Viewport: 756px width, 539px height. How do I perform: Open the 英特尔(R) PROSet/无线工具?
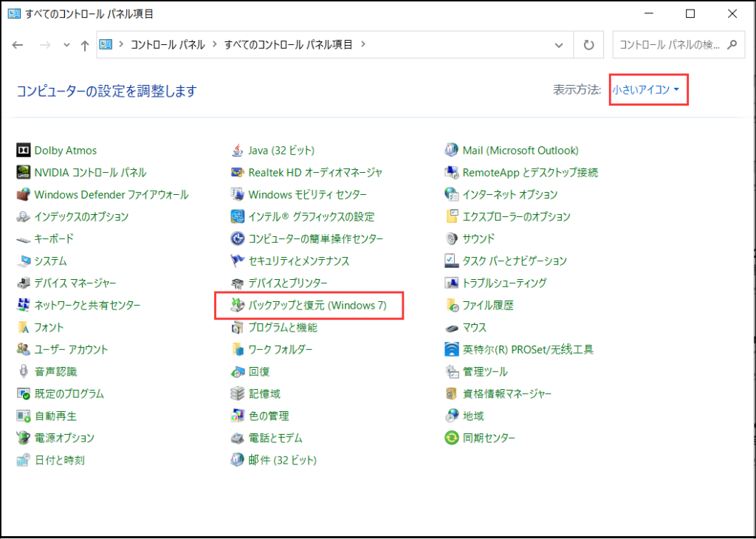pos(528,349)
